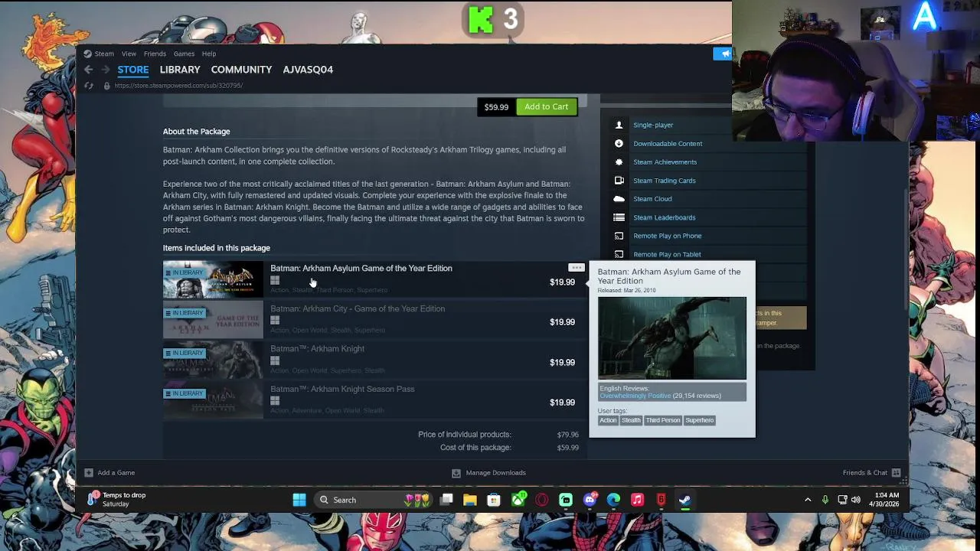Open Friends & Chat icon
980x551 pixels.
[x=896, y=473]
